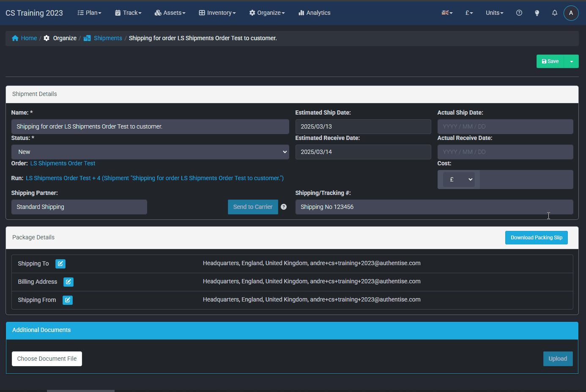586x392 pixels.
Task: Click the Download Packing Slip button
Action: coord(536,238)
